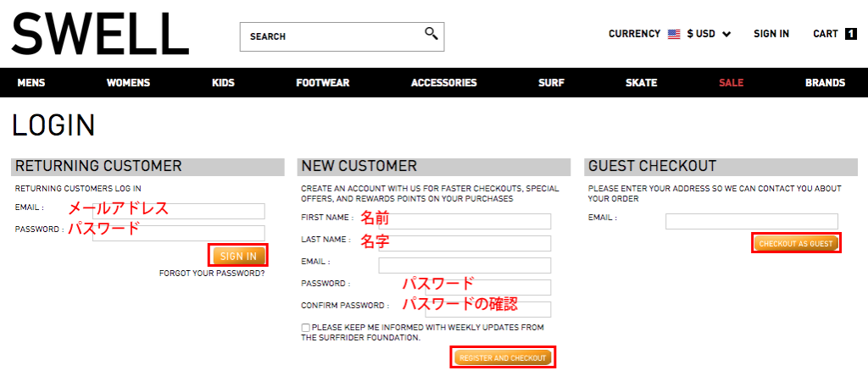
Task: Focus the SEARCH input field
Action: [x=342, y=36]
